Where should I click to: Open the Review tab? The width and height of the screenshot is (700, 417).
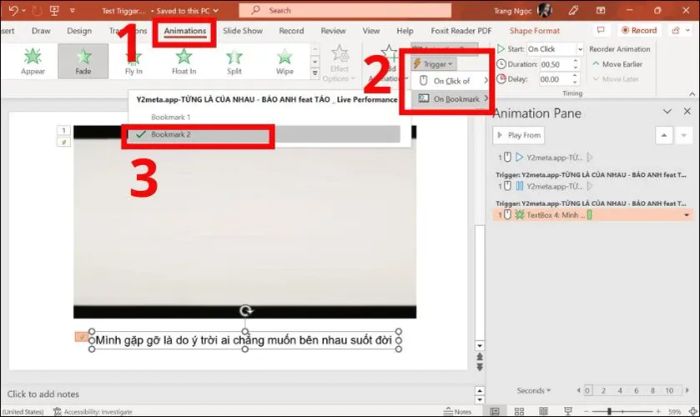333,31
